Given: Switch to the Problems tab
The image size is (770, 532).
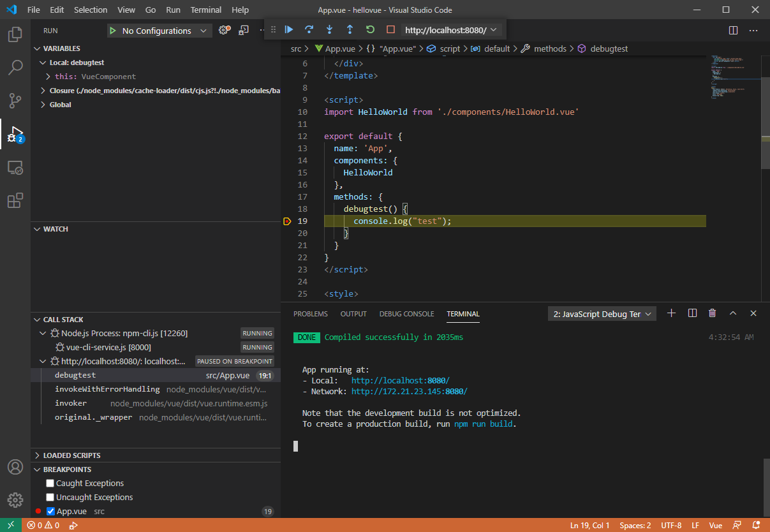Looking at the screenshot, I should click(x=311, y=314).
